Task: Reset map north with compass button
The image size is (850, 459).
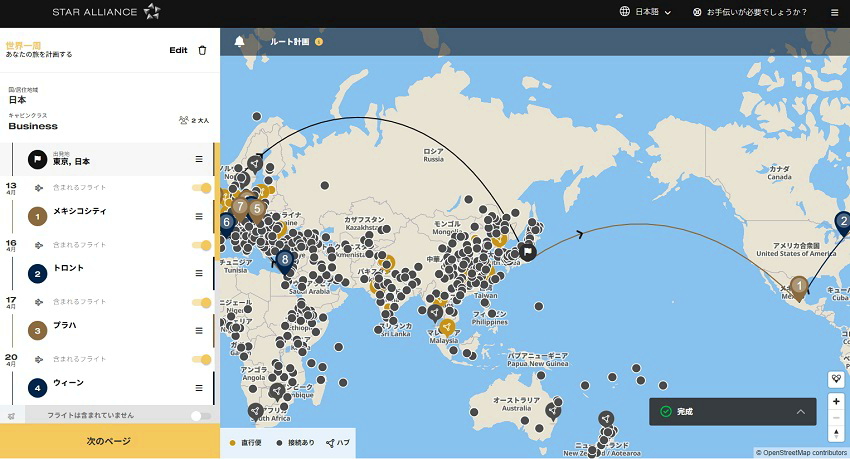Action: click(836, 433)
